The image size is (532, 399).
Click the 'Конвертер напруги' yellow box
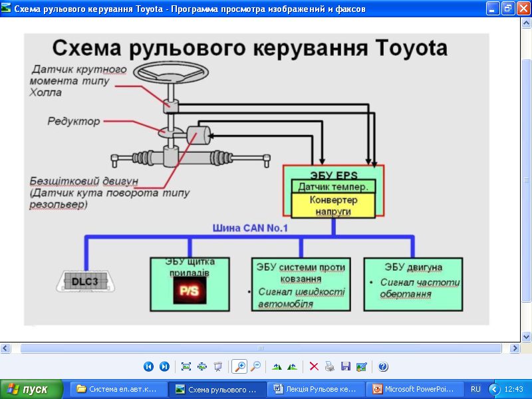(333, 205)
